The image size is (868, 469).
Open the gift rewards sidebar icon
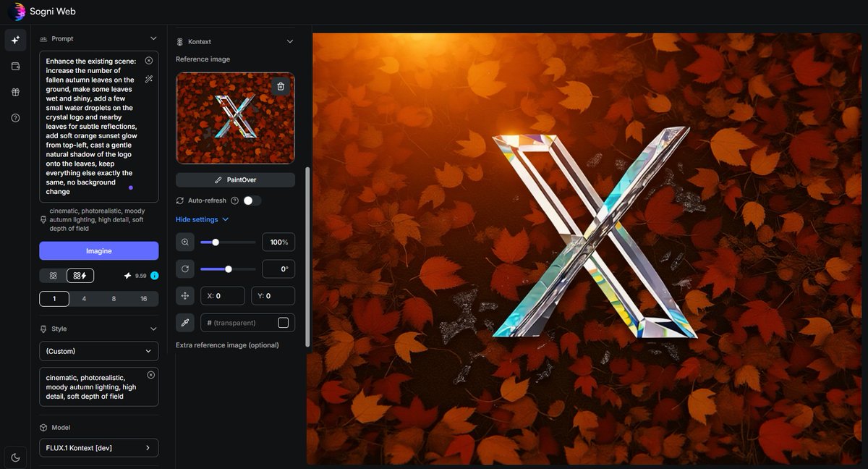[15, 92]
